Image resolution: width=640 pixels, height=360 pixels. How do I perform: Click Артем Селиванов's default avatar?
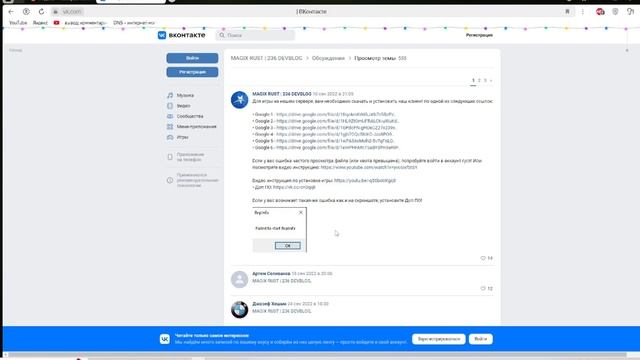pos(240,280)
